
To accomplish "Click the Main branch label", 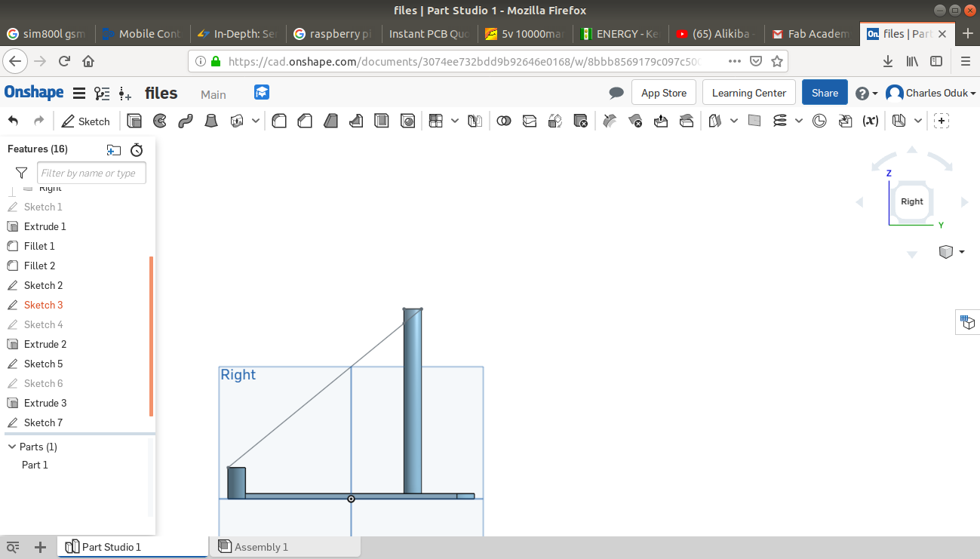I will click(x=214, y=94).
